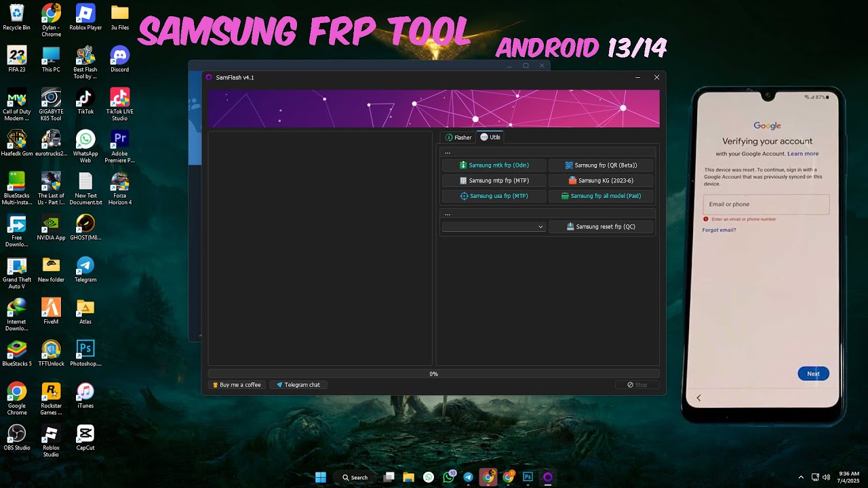Image resolution: width=868 pixels, height=488 pixels.
Task: Start Samsung KG (2023-6)
Action: (601, 180)
